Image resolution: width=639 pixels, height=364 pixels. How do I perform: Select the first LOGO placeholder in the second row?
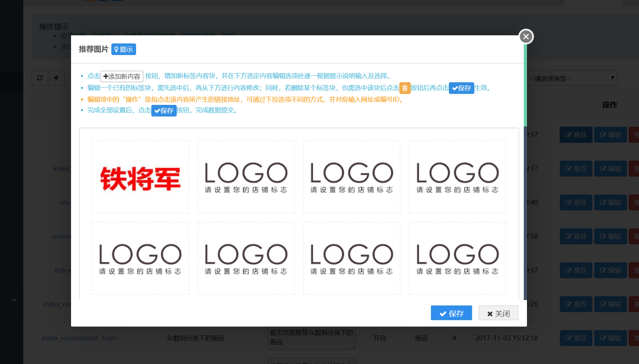click(x=140, y=258)
